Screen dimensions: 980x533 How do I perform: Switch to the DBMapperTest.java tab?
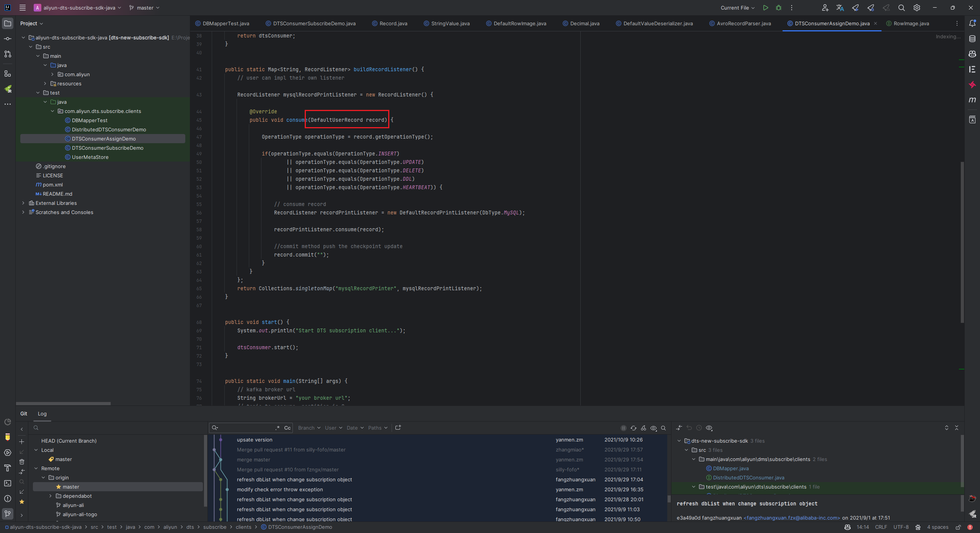[x=222, y=23]
